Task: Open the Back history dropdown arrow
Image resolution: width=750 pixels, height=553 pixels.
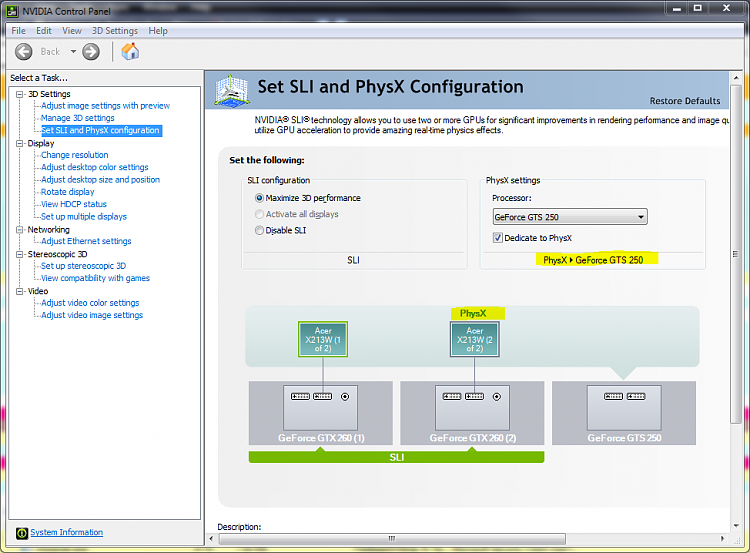Action: [x=73, y=52]
